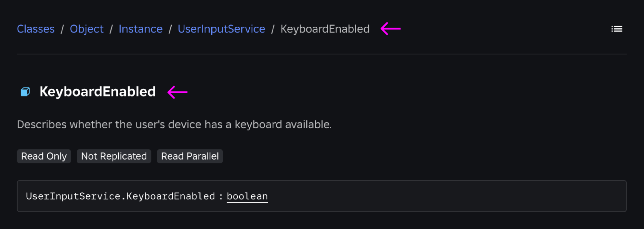Open the Classes breadcrumb link
644x229 pixels.
coord(35,29)
